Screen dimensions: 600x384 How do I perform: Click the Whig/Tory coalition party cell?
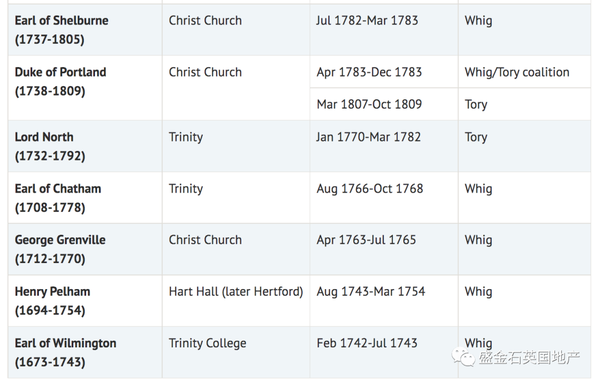pyautogui.click(x=525, y=72)
